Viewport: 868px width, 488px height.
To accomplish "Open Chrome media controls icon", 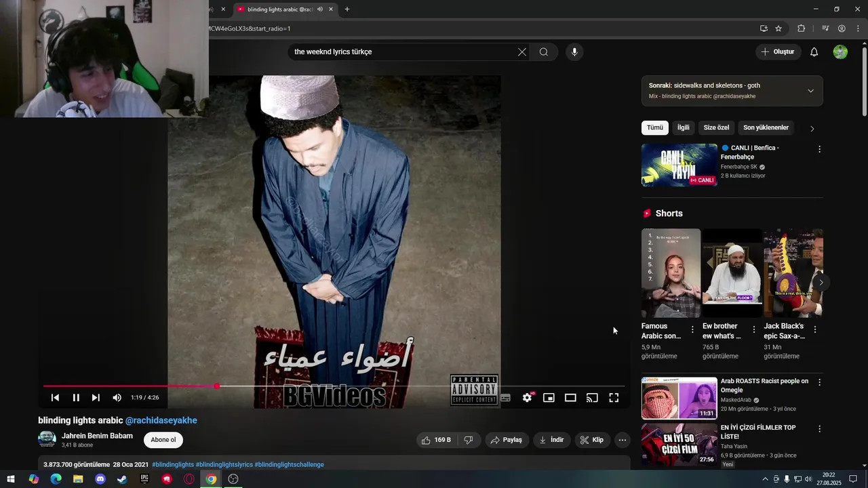I will (x=825, y=28).
